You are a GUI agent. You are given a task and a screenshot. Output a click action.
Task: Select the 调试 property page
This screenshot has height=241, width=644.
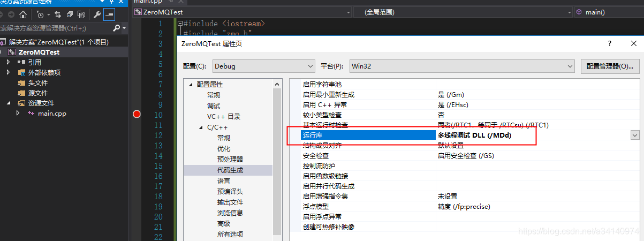tap(214, 106)
